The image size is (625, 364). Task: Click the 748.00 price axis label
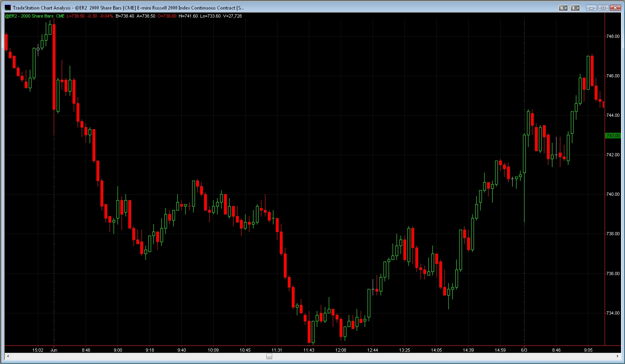(613, 36)
